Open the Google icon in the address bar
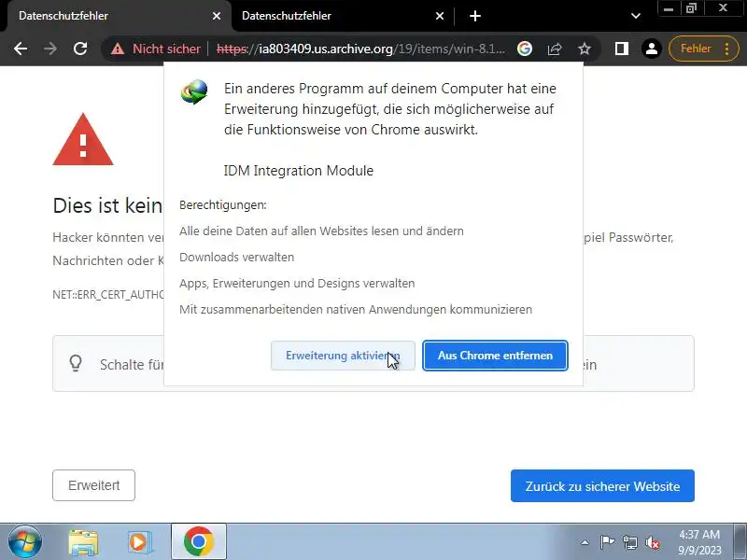 [525, 49]
